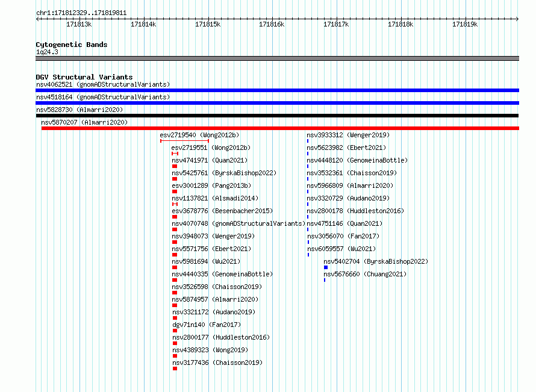
Task: Click the nsv5676660 Chuang2021 label
Action: tap(365, 274)
